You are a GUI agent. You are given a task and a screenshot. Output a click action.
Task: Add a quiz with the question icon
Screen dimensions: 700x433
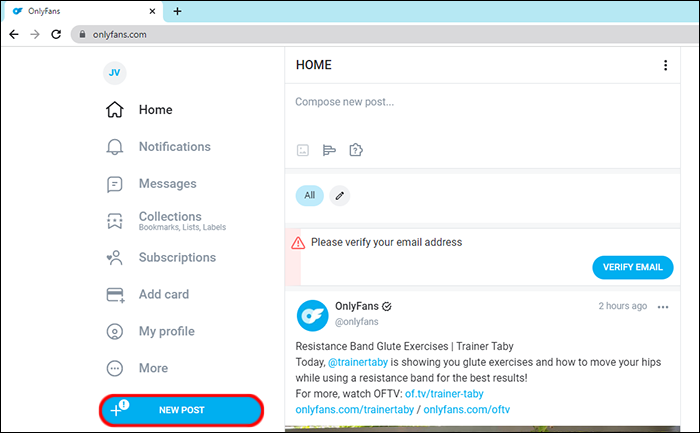coord(356,150)
